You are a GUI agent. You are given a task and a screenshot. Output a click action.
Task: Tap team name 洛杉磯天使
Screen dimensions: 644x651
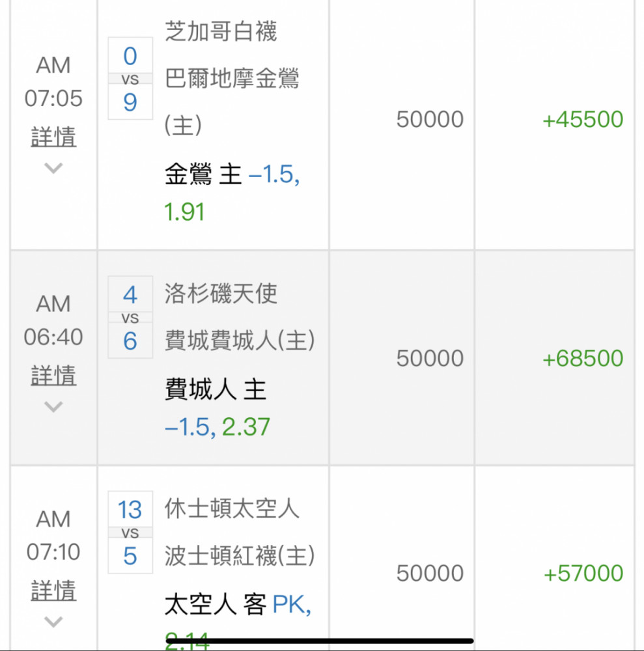(x=221, y=294)
